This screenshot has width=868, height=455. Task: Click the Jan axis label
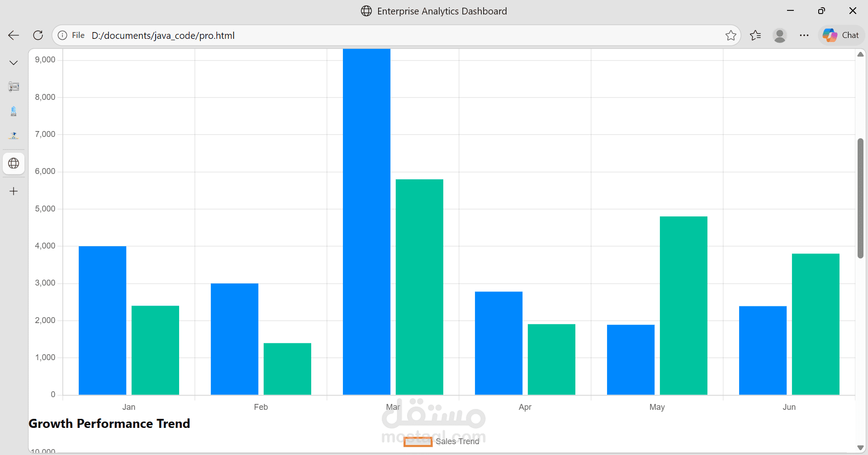[x=129, y=407]
